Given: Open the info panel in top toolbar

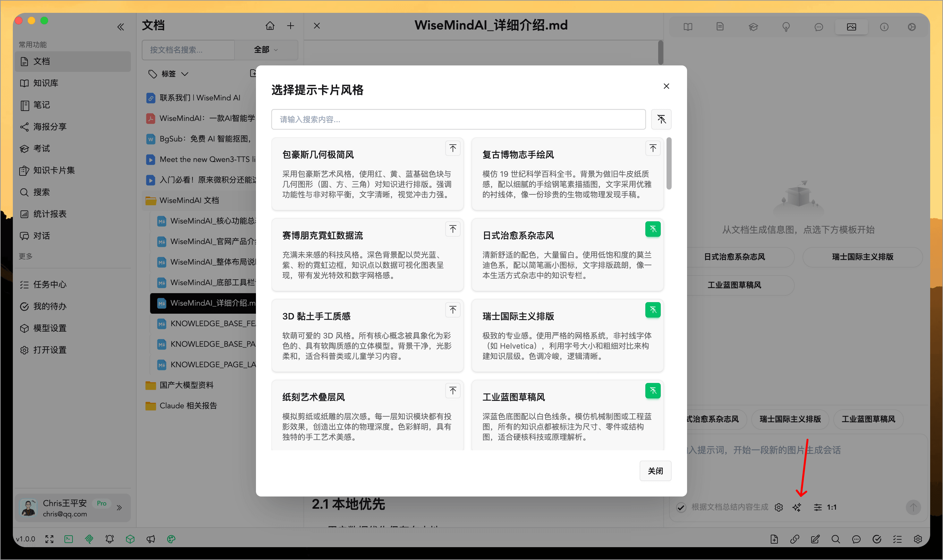Looking at the screenshot, I should (x=885, y=27).
